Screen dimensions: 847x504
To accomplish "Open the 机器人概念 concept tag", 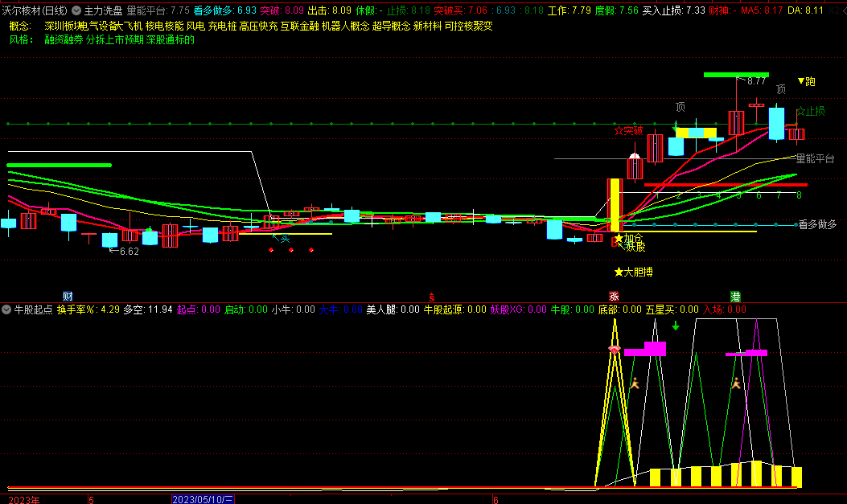I will click(346, 26).
